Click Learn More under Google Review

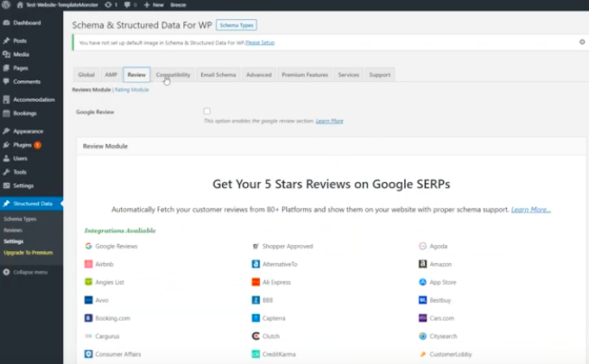(329, 121)
